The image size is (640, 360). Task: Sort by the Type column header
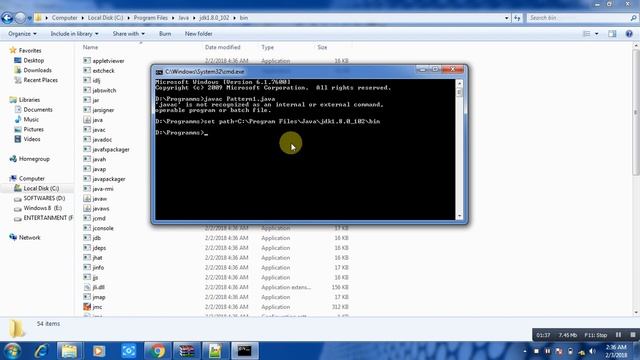coord(267,47)
